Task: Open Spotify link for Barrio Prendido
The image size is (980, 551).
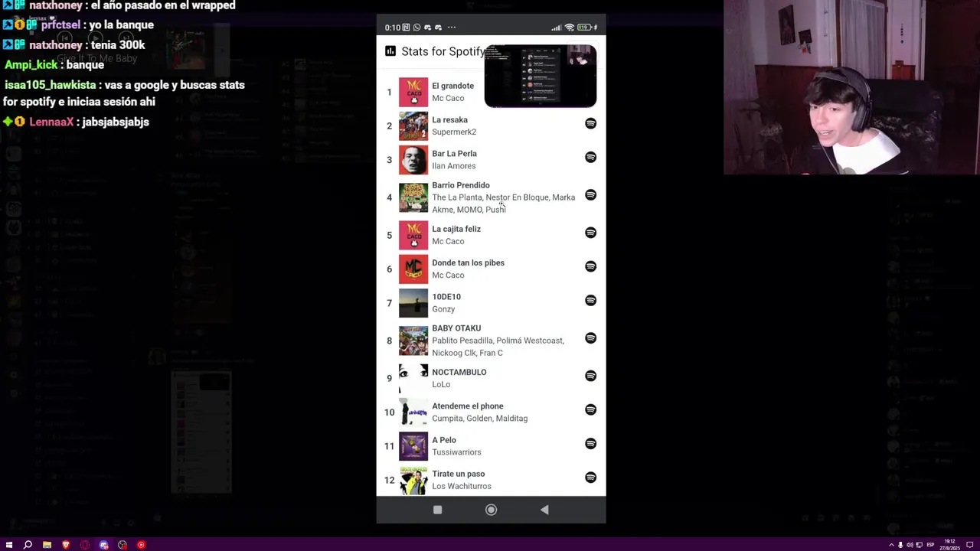Action: click(x=590, y=195)
